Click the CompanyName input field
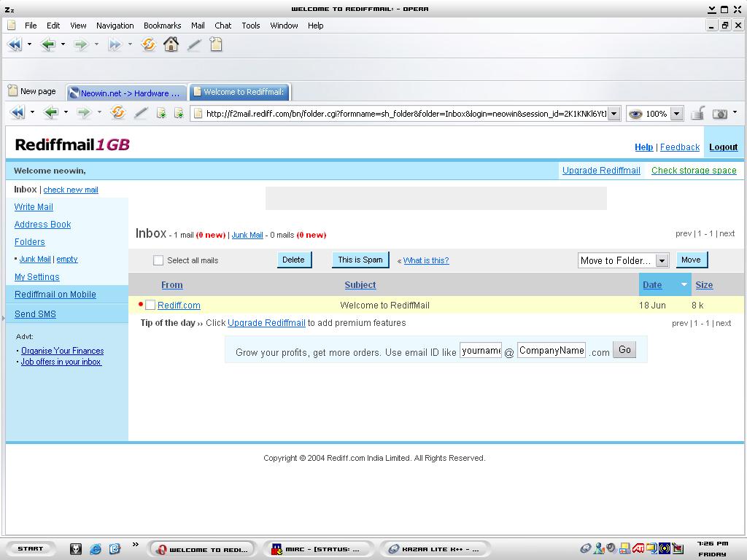 [x=551, y=351]
